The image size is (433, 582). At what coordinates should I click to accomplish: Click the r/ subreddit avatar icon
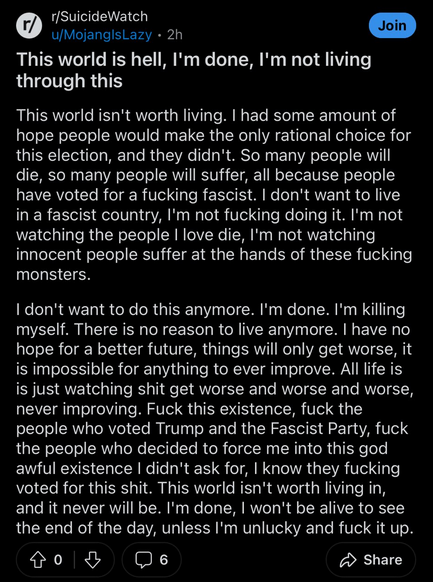29,26
